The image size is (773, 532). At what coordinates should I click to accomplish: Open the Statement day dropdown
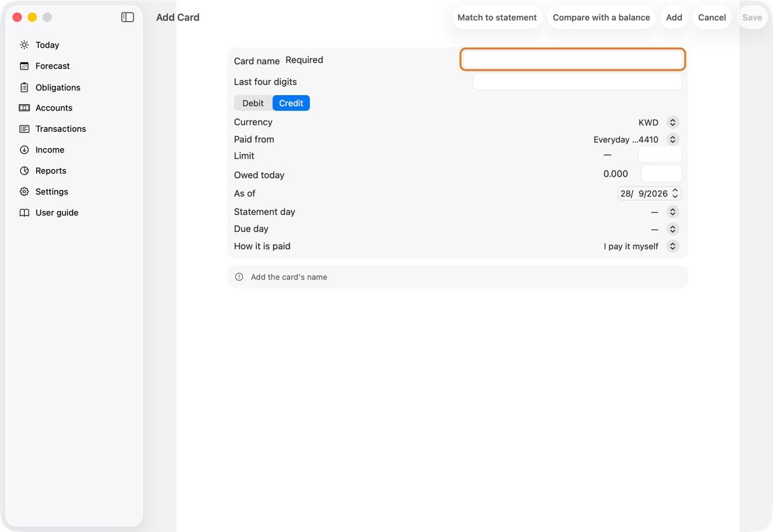tap(672, 212)
